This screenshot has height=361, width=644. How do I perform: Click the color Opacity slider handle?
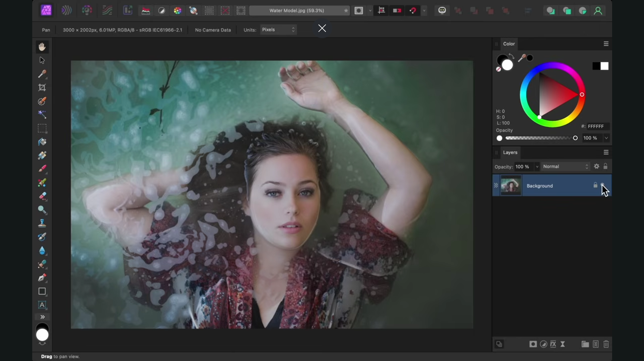pyautogui.click(x=575, y=138)
